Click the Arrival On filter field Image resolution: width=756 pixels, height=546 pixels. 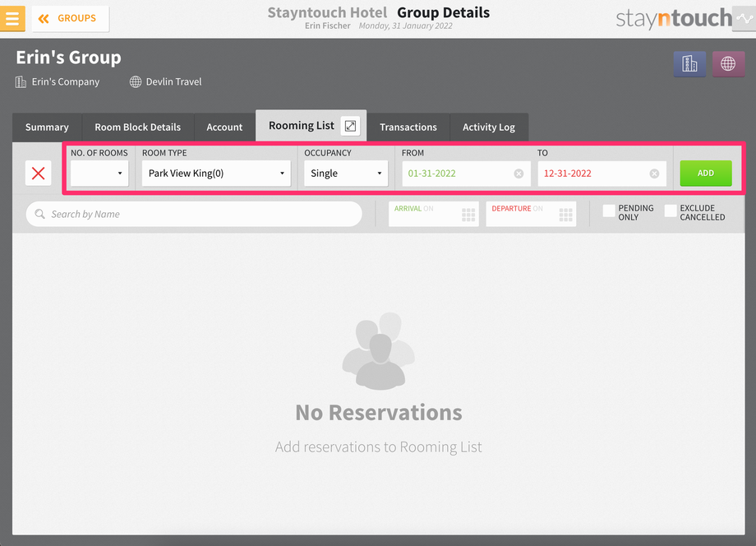tap(433, 214)
